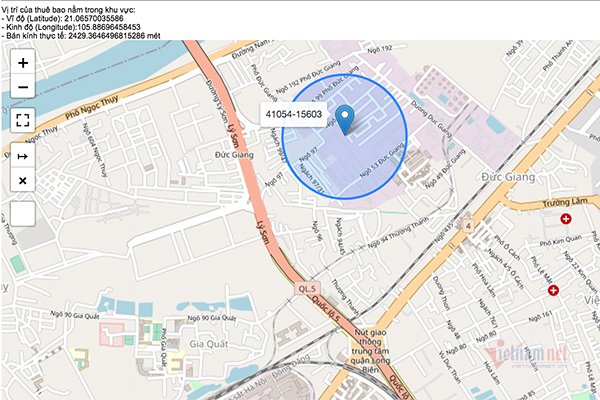
Task: Zoom out with the minus button
Action: click(x=23, y=87)
